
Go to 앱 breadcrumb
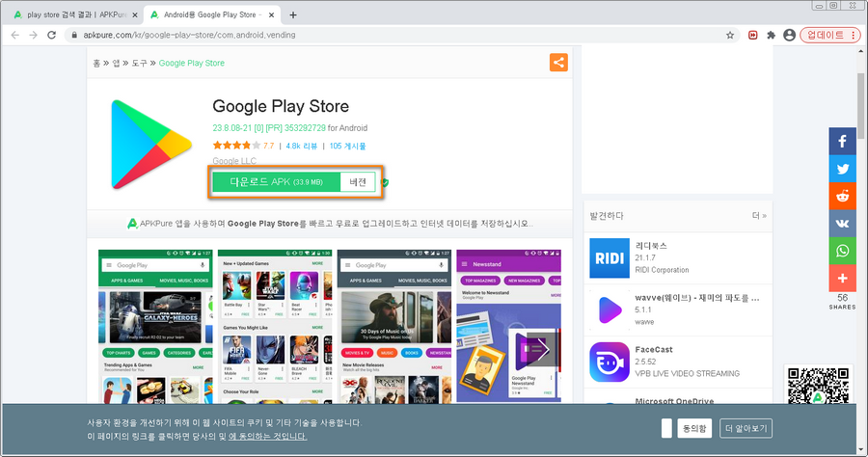coord(116,63)
